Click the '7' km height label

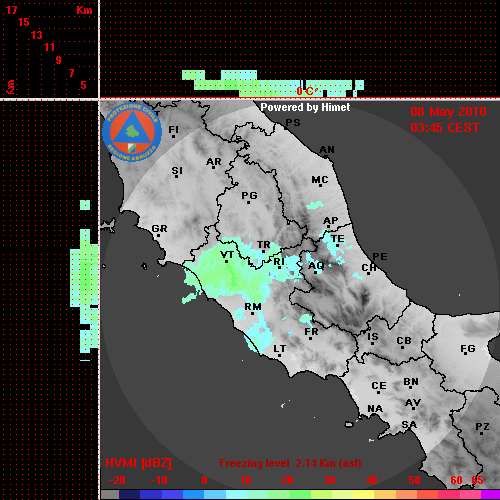coord(71,73)
